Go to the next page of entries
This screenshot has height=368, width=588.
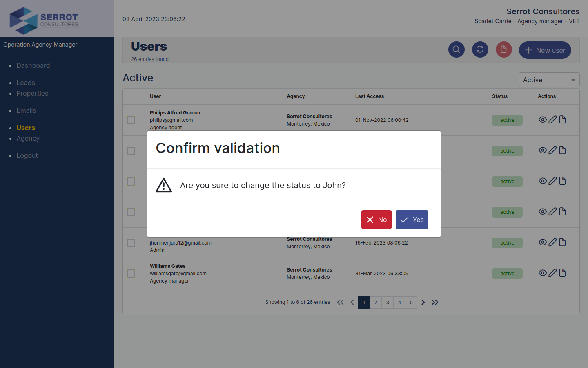click(x=423, y=302)
